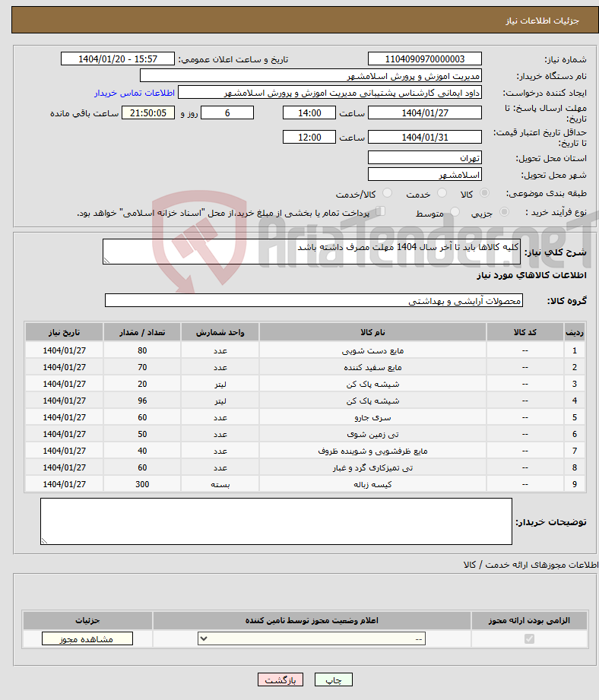Screen dimensions: 599x700
Task: Click شیشه پاک کن in row 4
Action: coord(372,401)
